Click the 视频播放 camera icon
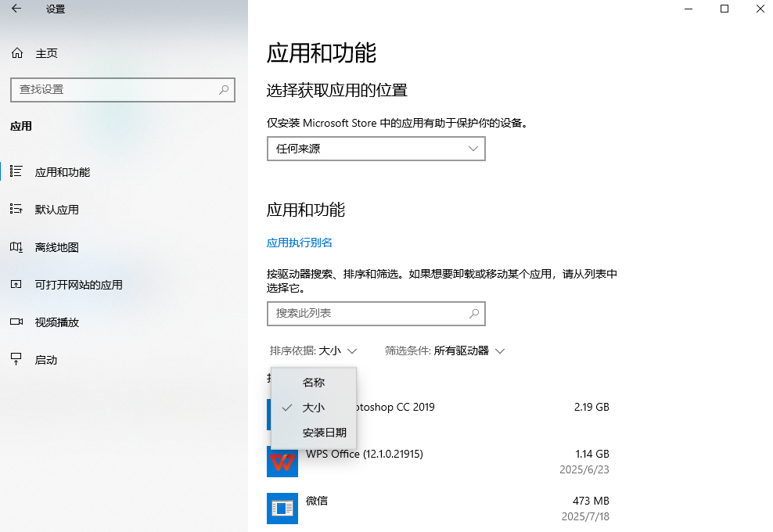773x532 pixels. click(x=16, y=322)
